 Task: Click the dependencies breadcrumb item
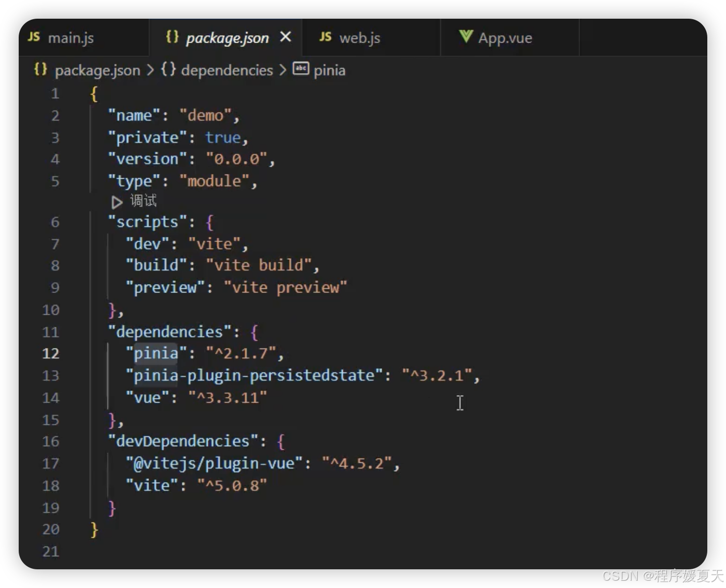[227, 70]
